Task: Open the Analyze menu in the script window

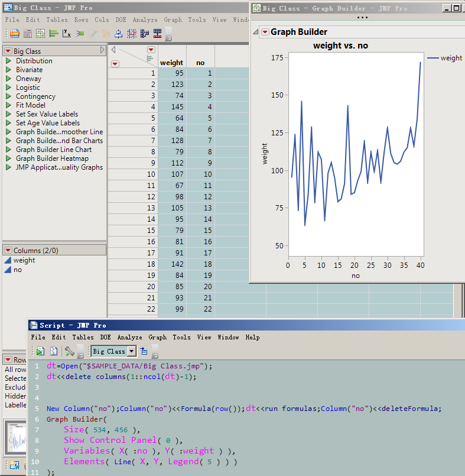Action: click(129, 337)
